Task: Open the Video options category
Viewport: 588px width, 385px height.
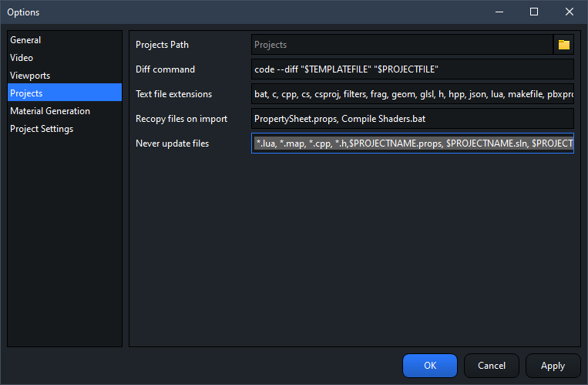Action: click(22, 58)
